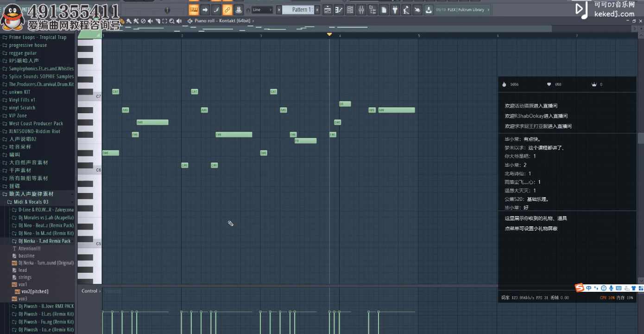The width and height of the screenshot is (644, 334).
Task: Click the Sogou input method icon
Action: (x=580, y=288)
